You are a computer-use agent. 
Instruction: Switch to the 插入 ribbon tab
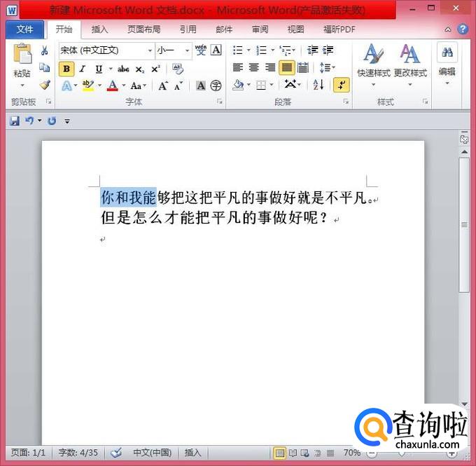click(99, 29)
